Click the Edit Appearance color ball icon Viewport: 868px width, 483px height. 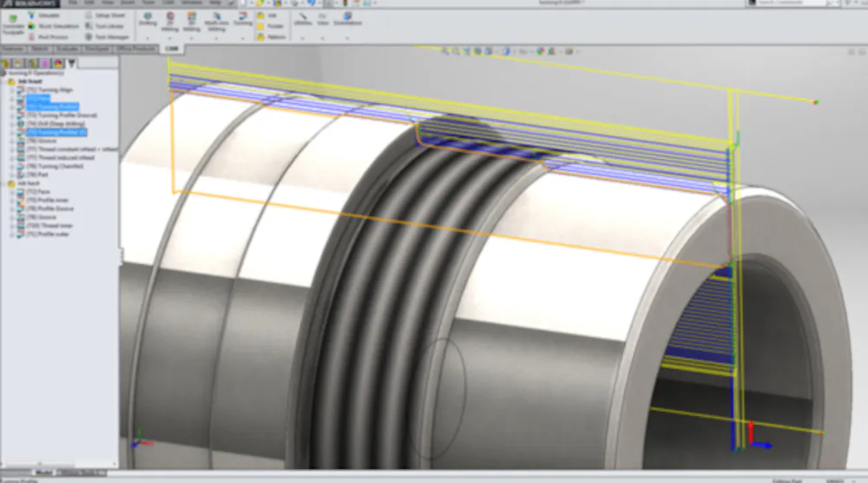540,51
